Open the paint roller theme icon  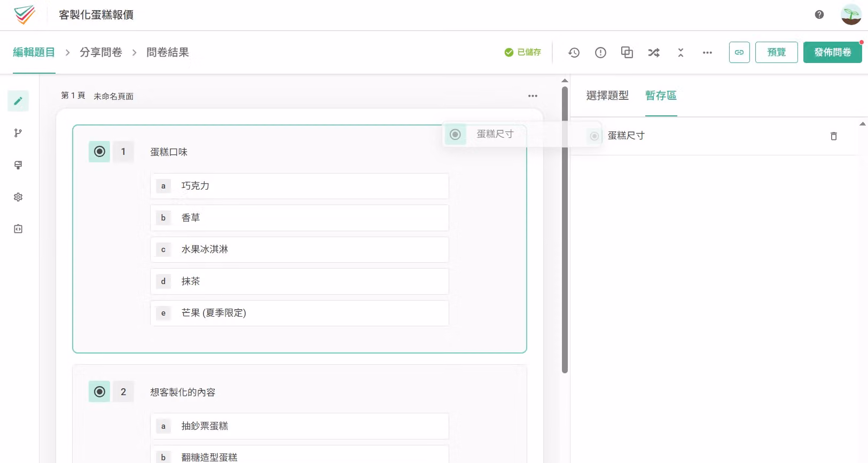18,165
